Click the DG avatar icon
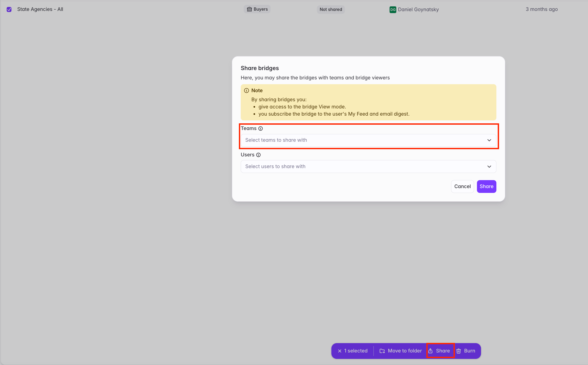This screenshot has width=588, height=365. pos(393,10)
